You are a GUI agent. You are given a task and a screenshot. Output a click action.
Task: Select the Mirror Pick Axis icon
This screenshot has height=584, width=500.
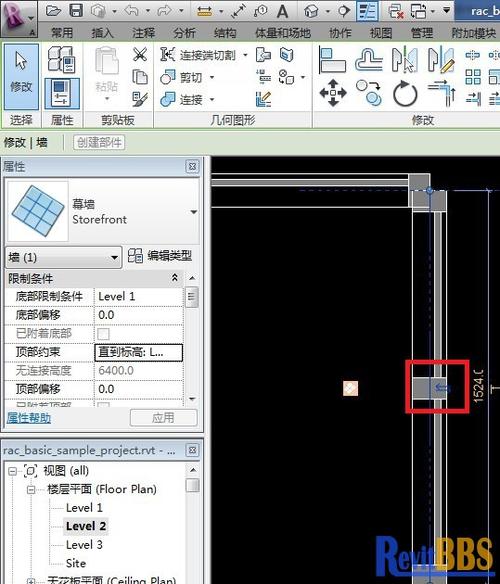(x=405, y=60)
